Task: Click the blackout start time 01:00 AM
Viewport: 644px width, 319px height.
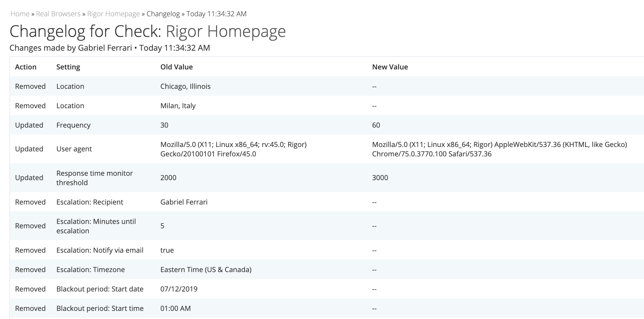Action: (x=175, y=308)
